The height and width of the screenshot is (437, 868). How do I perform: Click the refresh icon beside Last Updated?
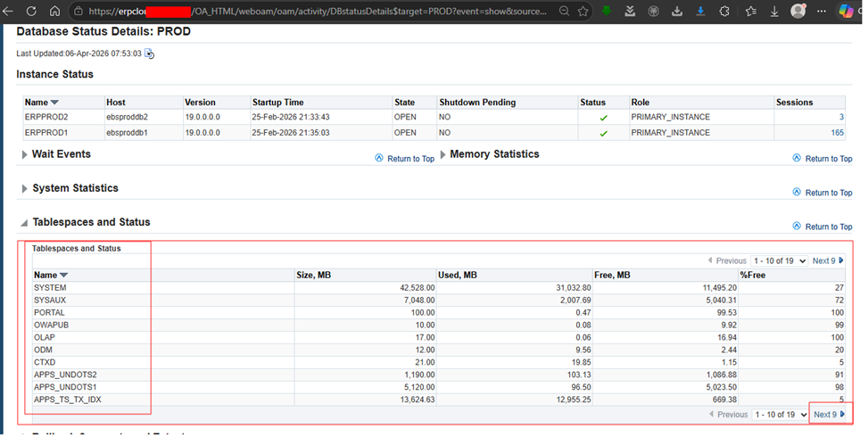point(150,54)
